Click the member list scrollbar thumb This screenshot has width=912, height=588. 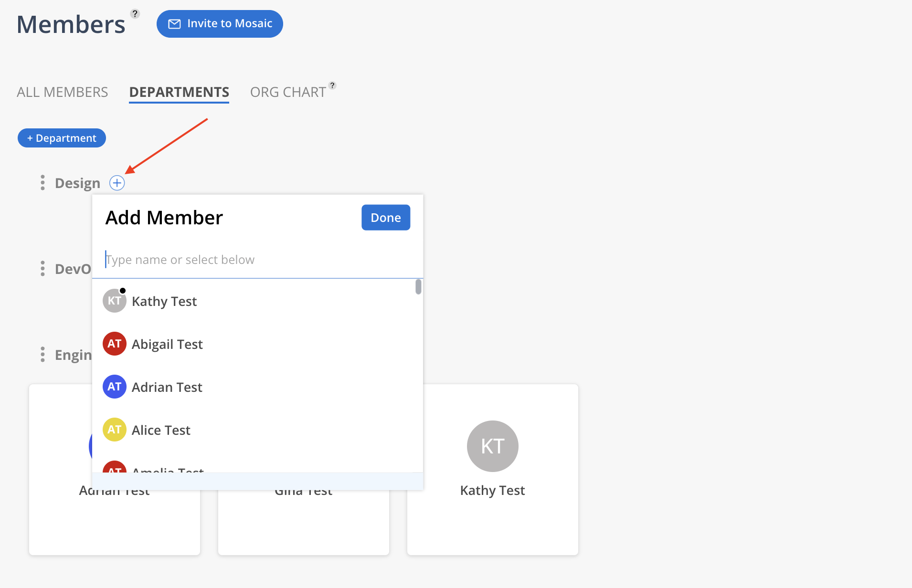click(418, 287)
